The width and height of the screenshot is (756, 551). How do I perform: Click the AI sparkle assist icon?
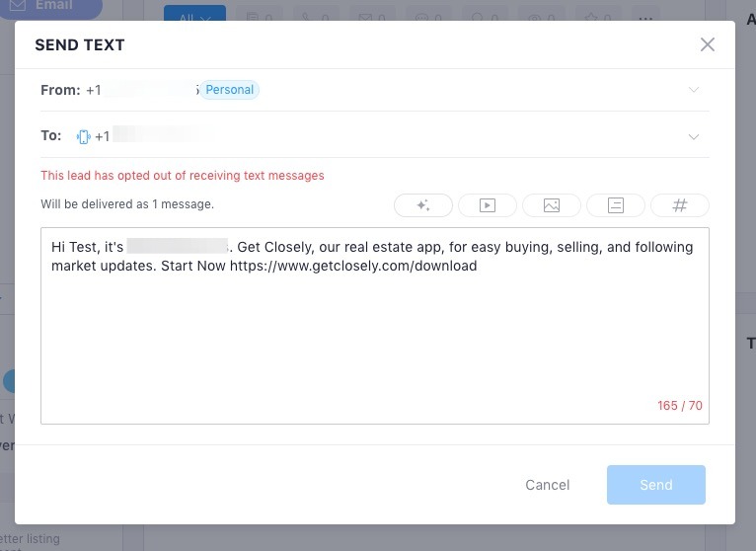pyautogui.click(x=422, y=205)
